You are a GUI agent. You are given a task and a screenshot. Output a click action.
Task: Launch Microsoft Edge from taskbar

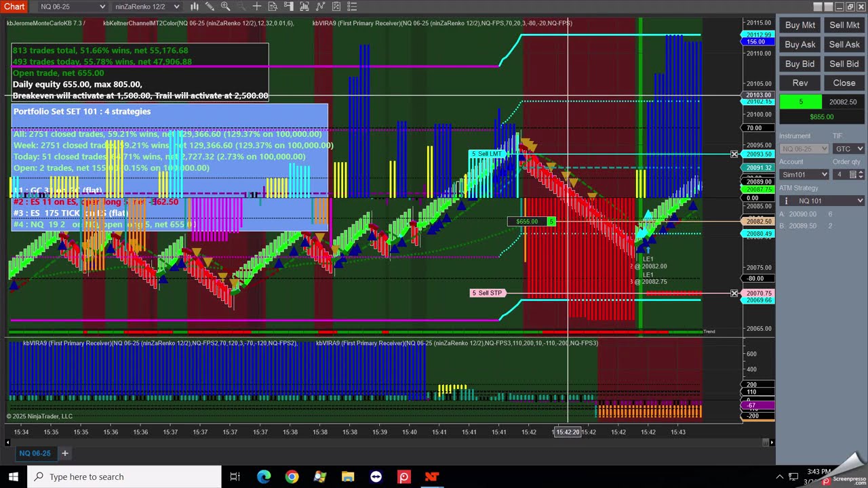click(x=264, y=476)
